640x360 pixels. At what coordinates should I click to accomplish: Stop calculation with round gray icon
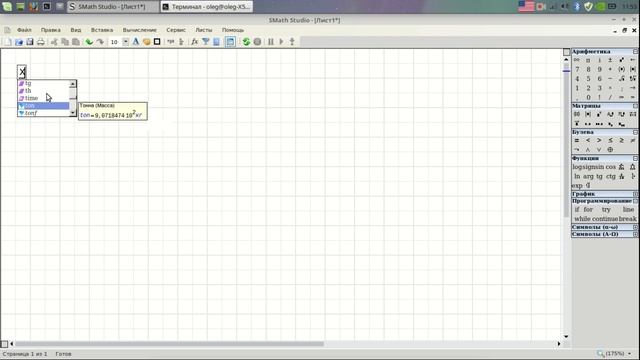(x=257, y=42)
